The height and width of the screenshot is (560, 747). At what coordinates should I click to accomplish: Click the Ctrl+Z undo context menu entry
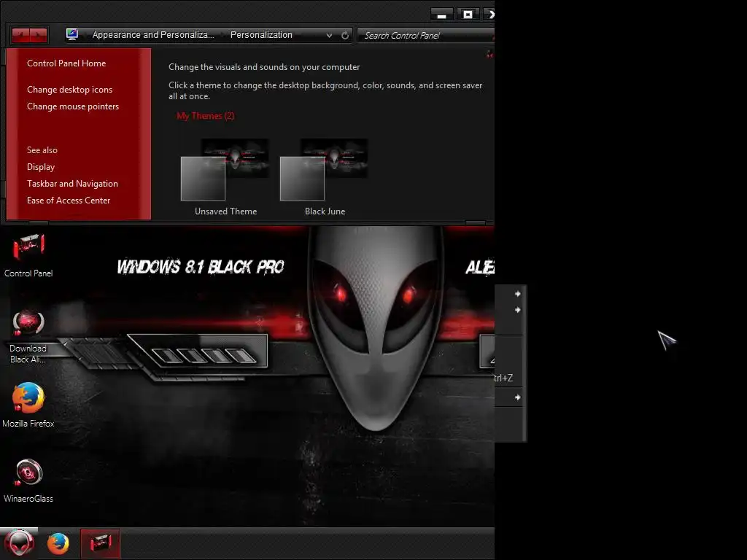click(508, 378)
